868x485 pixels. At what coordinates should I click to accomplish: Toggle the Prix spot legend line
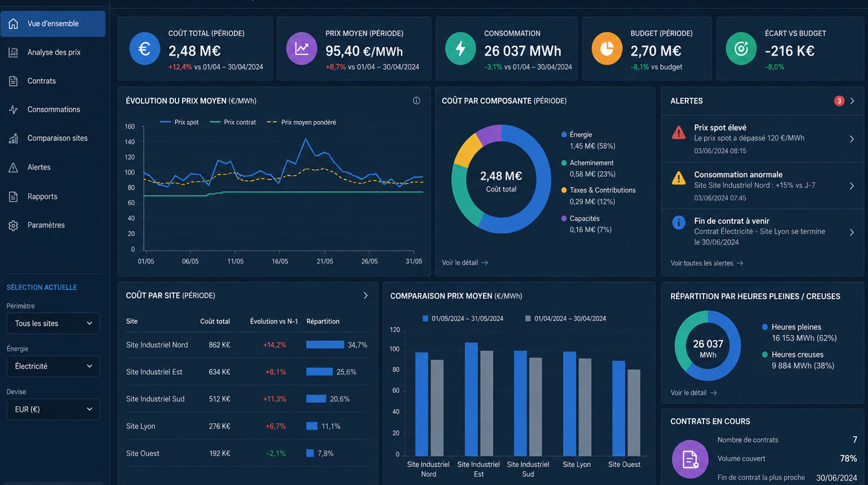coord(180,122)
